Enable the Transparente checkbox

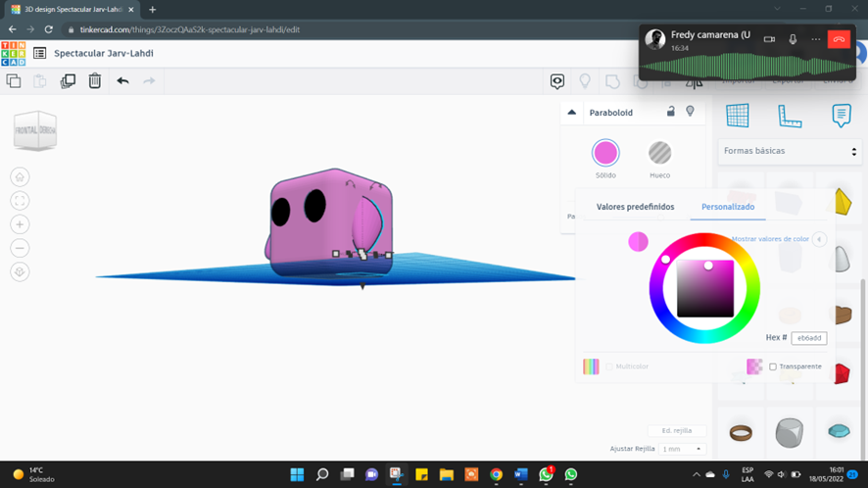773,366
